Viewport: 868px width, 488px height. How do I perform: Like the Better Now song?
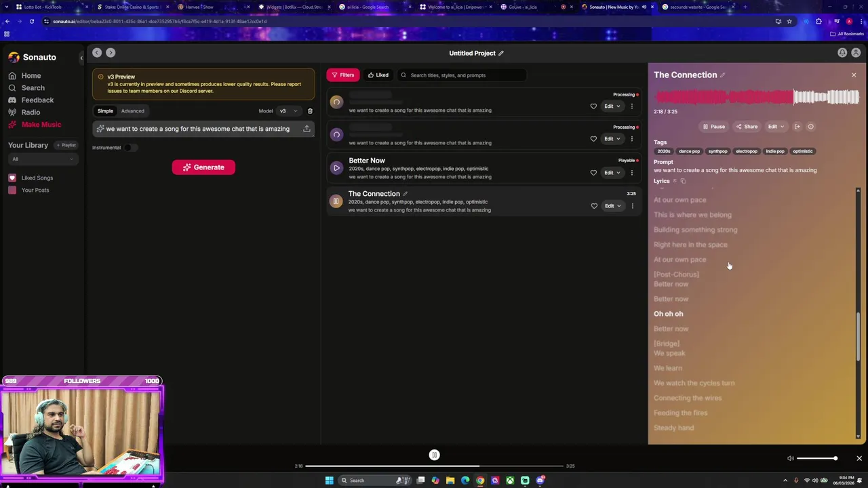click(593, 173)
